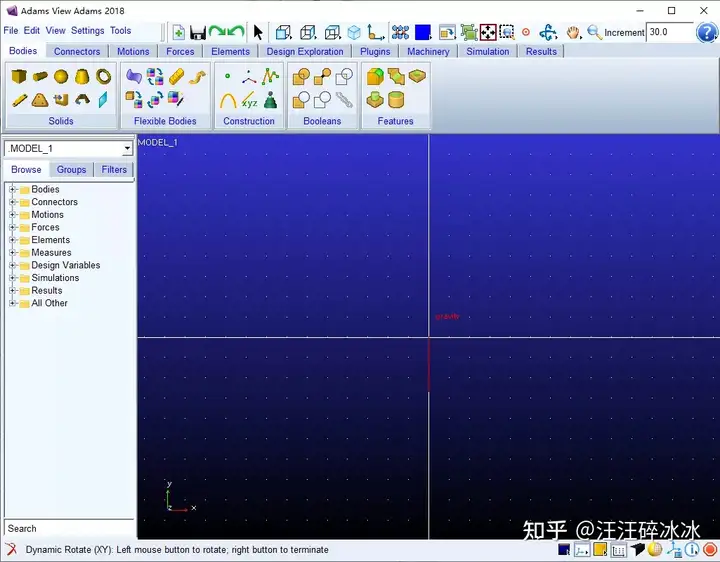Toggle the coordinate triad icon in status bar
The width and height of the screenshot is (720, 562).
tap(582, 550)
